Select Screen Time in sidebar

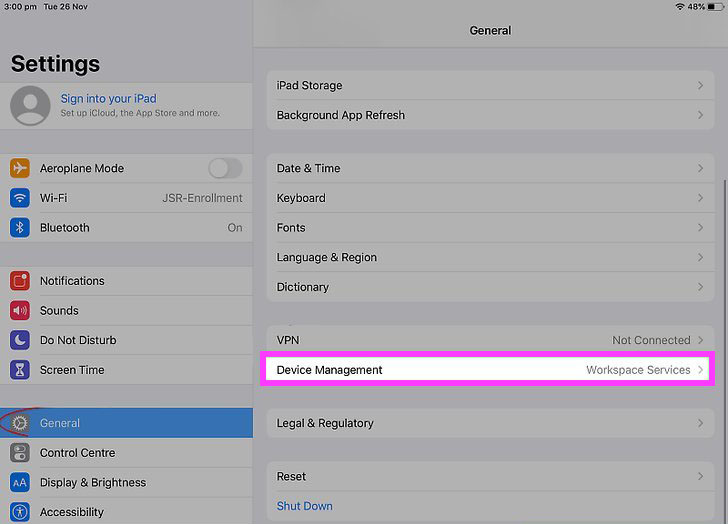click(x=126, y=370)
